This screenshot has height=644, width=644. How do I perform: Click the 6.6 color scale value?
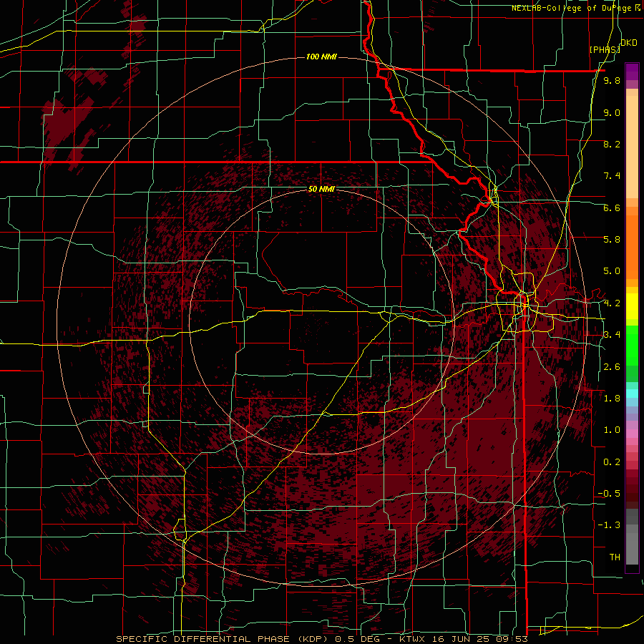pyautogui.click(x=612, y=208)
